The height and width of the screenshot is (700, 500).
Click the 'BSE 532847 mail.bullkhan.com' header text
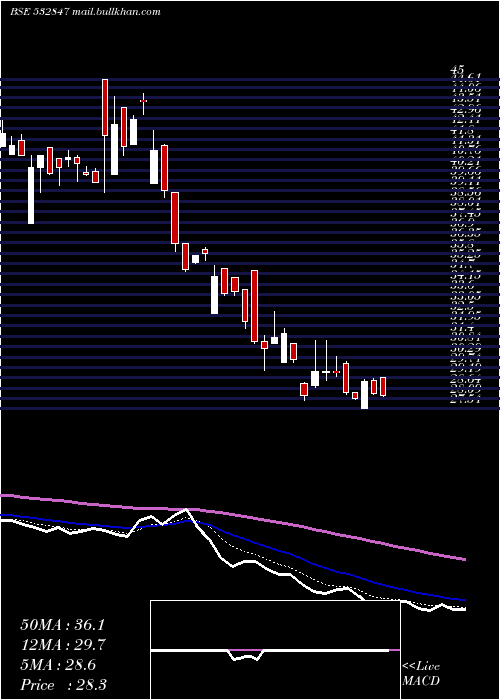coord(85,12)
